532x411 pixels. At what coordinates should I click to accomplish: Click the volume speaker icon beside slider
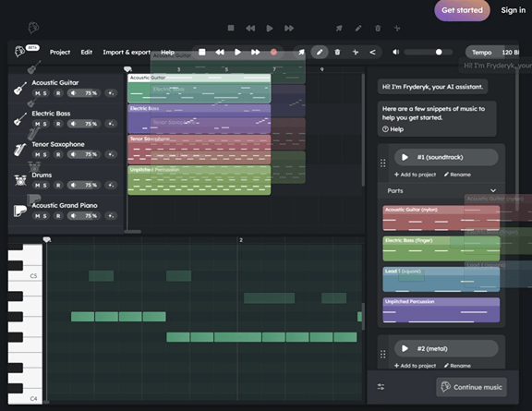[395, 52]
